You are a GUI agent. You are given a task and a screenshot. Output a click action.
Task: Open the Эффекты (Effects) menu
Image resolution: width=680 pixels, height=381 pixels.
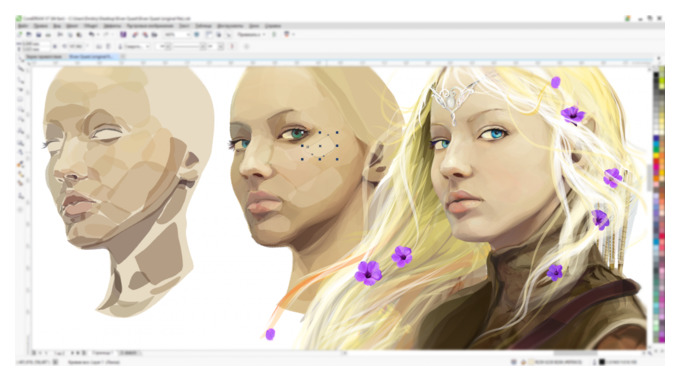112,26
